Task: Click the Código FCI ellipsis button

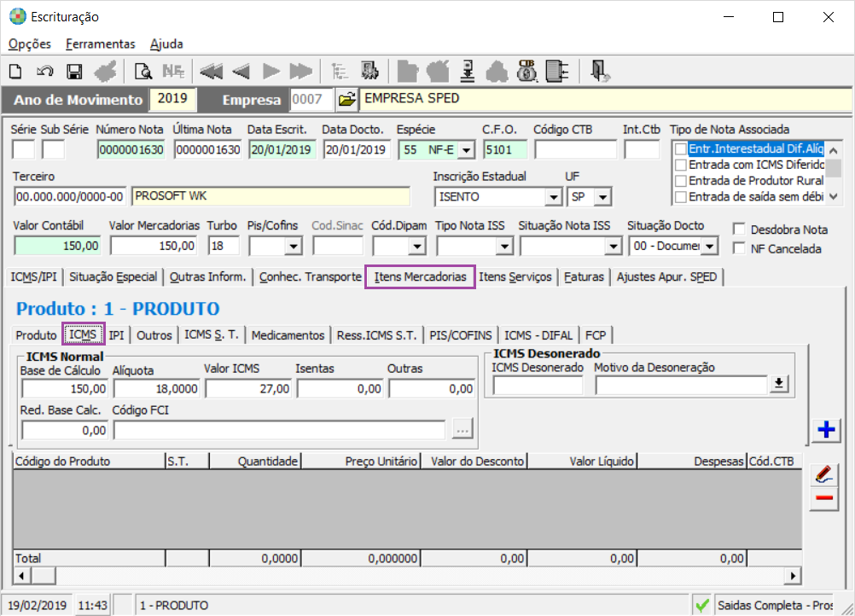Action: coord(462,430)
